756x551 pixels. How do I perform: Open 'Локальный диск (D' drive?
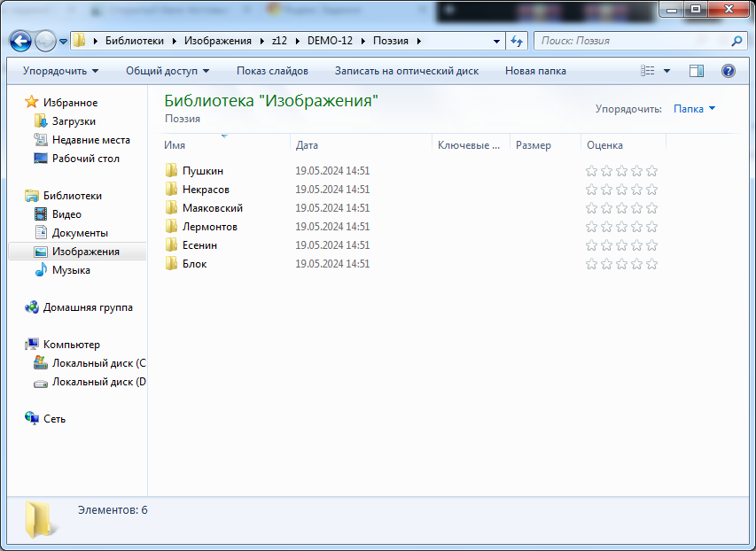coord(99,382)
